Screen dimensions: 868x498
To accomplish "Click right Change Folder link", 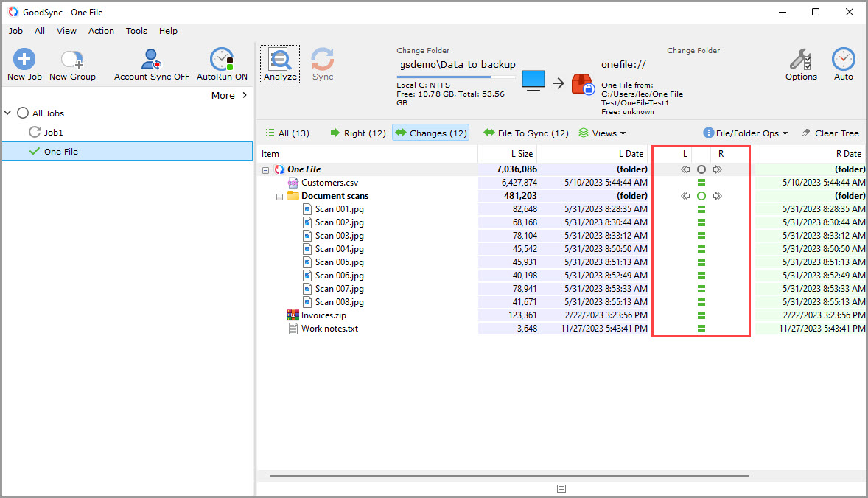I will [x=693, y=50].
